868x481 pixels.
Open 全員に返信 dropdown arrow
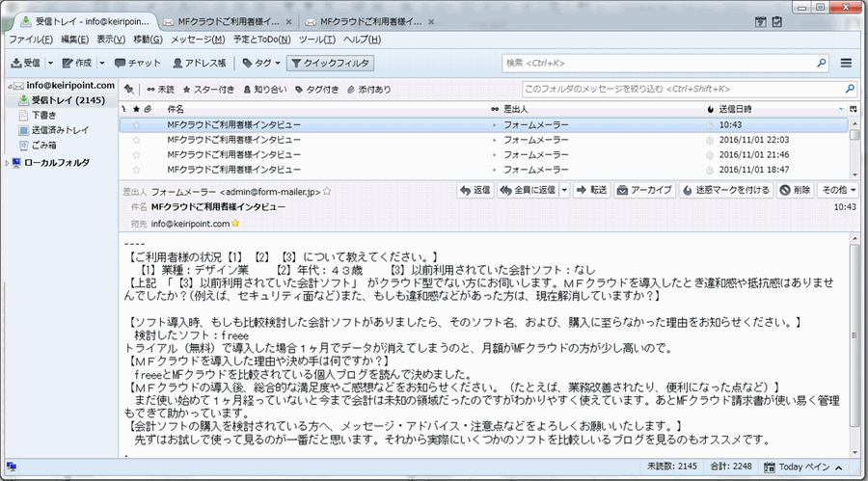coord(564,190)
